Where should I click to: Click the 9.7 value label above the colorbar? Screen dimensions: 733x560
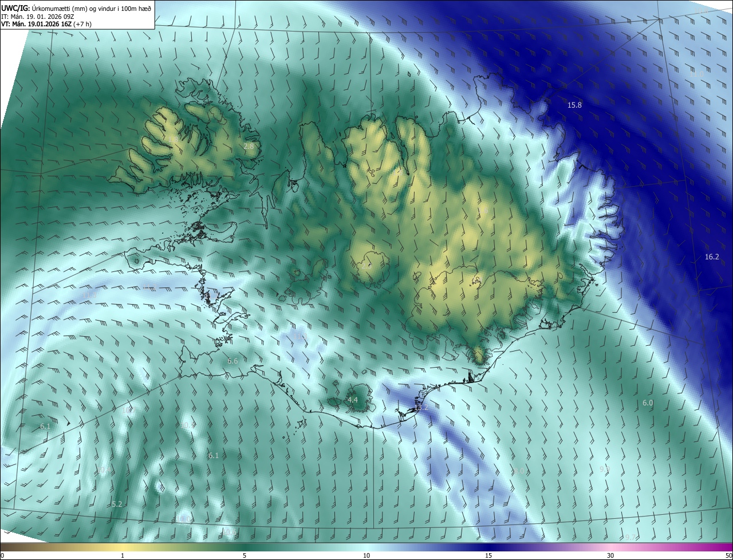click(630, 537)
